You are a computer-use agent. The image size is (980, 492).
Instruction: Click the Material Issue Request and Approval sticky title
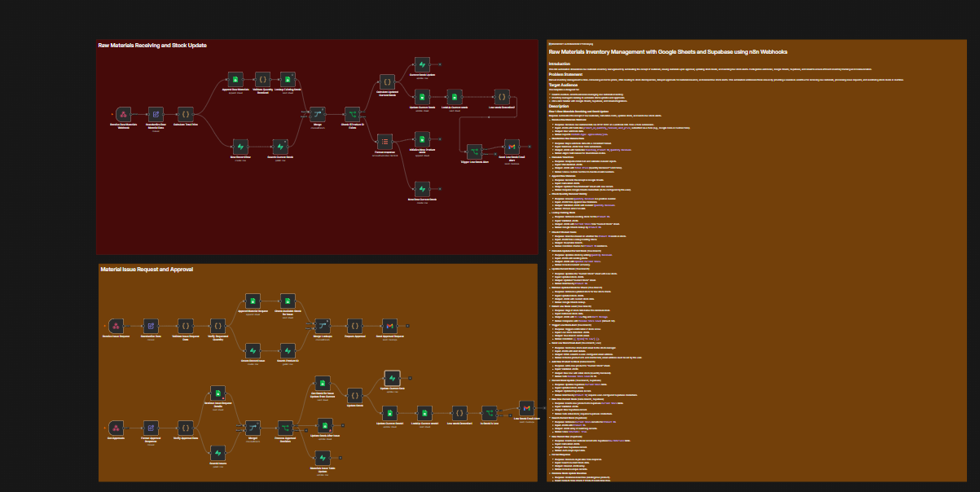pyautogui.click(x=147, y=269)
